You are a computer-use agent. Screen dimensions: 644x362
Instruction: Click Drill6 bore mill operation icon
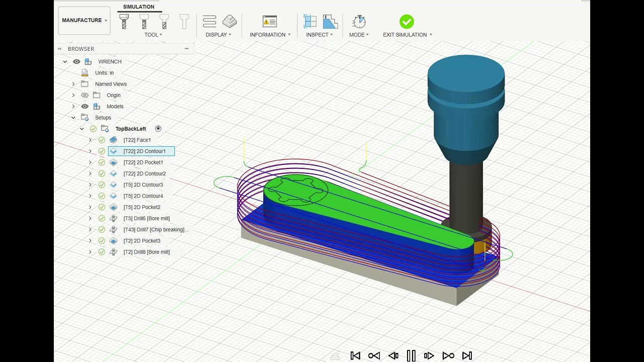[113, 218]
